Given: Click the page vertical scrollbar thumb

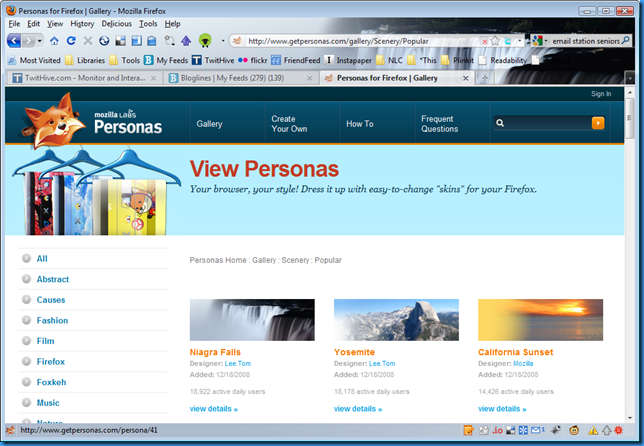Looking at the screenshot, I should click(629, 118).
